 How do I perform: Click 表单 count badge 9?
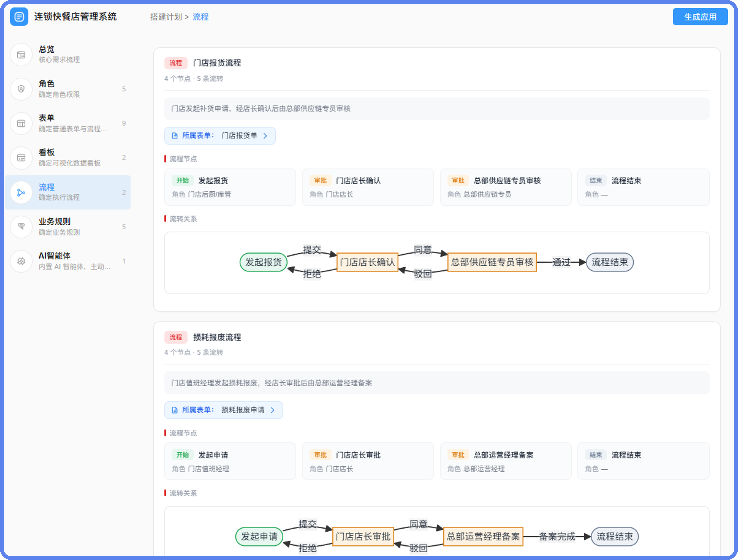(124, 123)
